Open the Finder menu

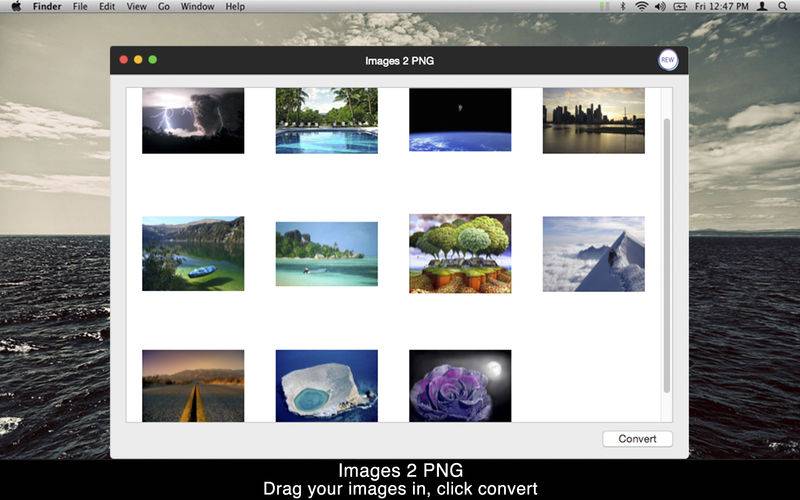(47, 7)
